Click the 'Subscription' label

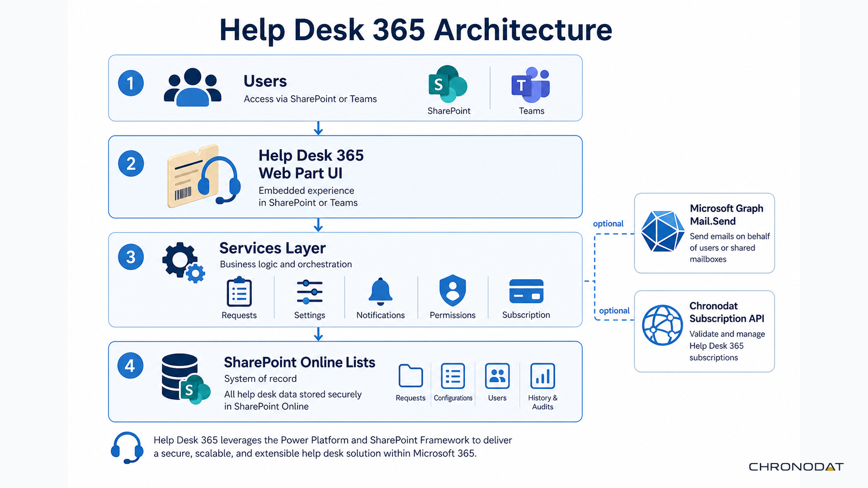click(x=526, y=314)
